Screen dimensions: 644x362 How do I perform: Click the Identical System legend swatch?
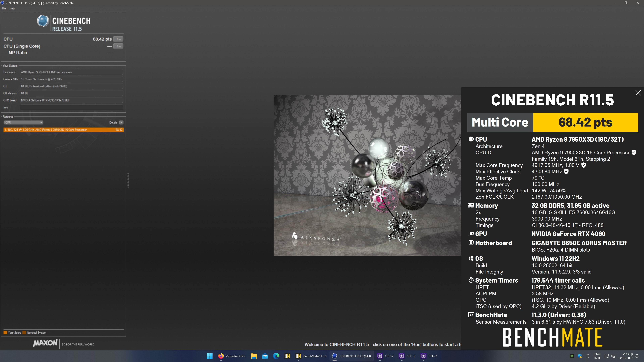point(24,333)
